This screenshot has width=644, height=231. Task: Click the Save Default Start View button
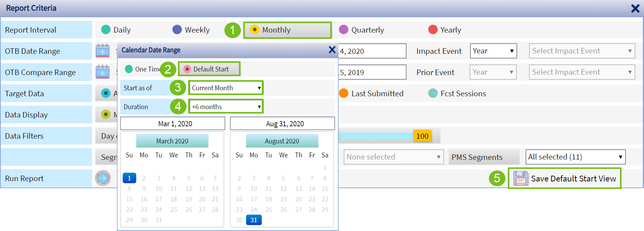pos(573,179)
